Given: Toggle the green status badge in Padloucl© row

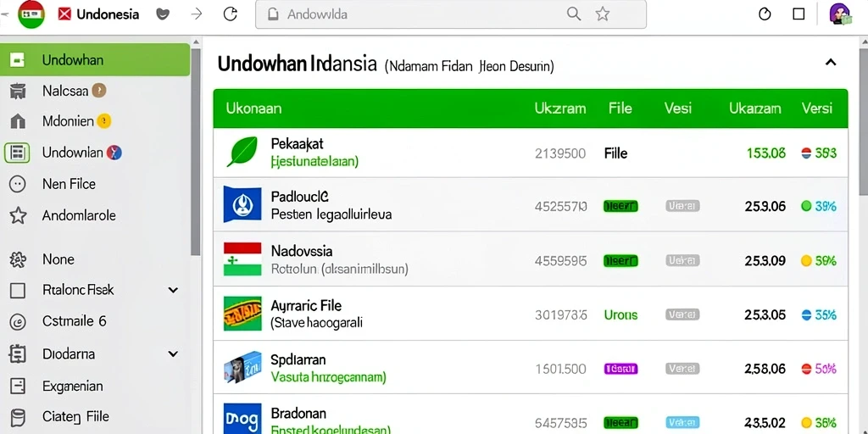Looking at the screenshot, I should click(x=620, y=207).
